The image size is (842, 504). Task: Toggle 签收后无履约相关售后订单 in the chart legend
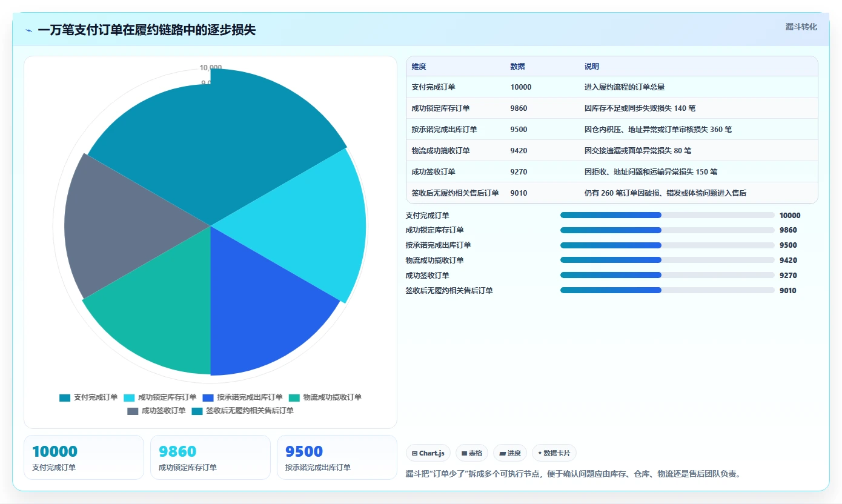(x=242, y=411)
